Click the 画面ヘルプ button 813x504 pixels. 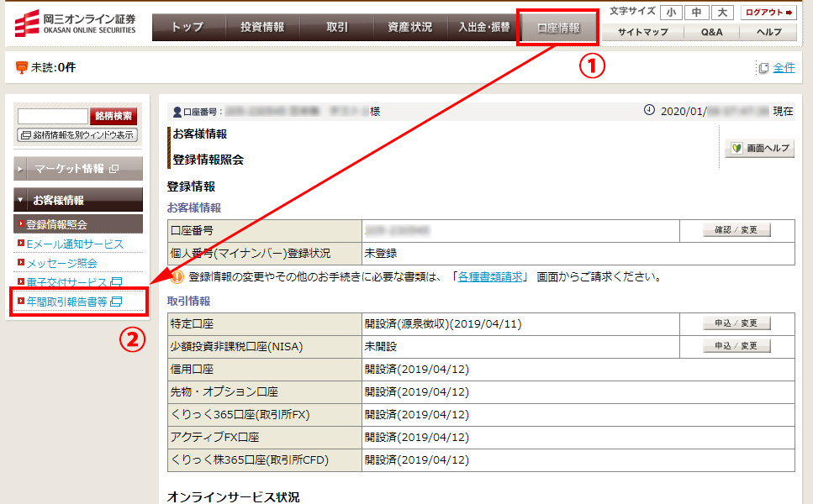[x=759, y=148]
